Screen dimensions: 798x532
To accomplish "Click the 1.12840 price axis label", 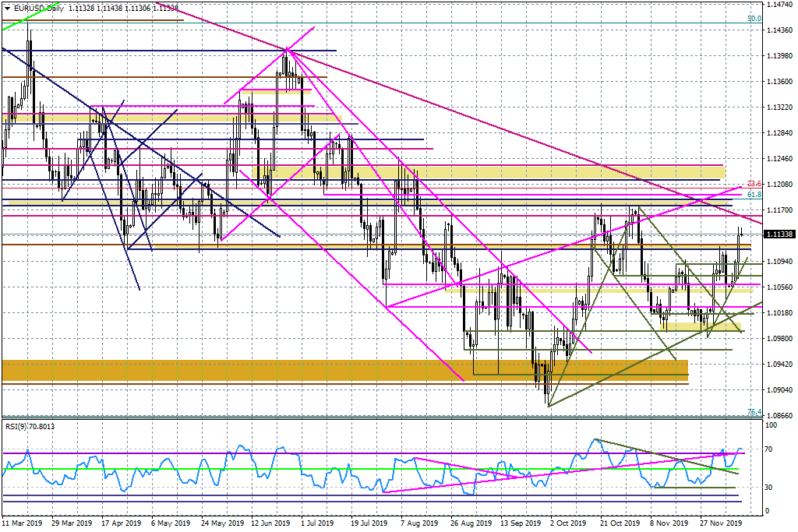I will coord(779,132).
